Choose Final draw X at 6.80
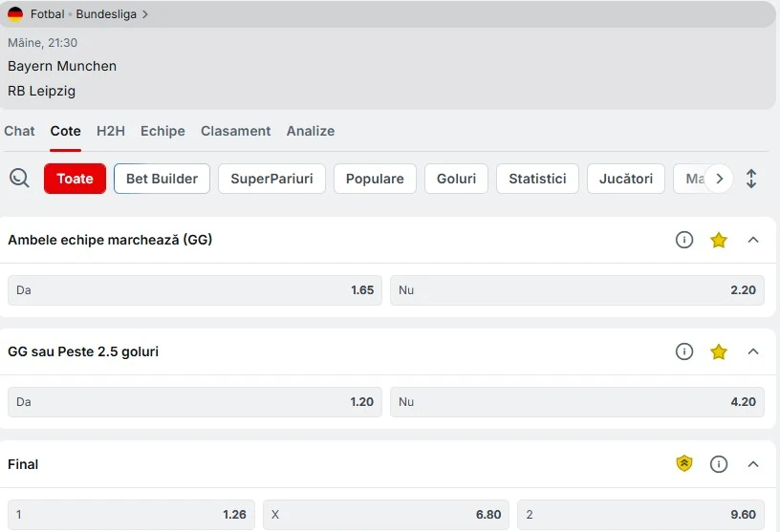This screenshot has height=532, width=780. click(386, 514)
